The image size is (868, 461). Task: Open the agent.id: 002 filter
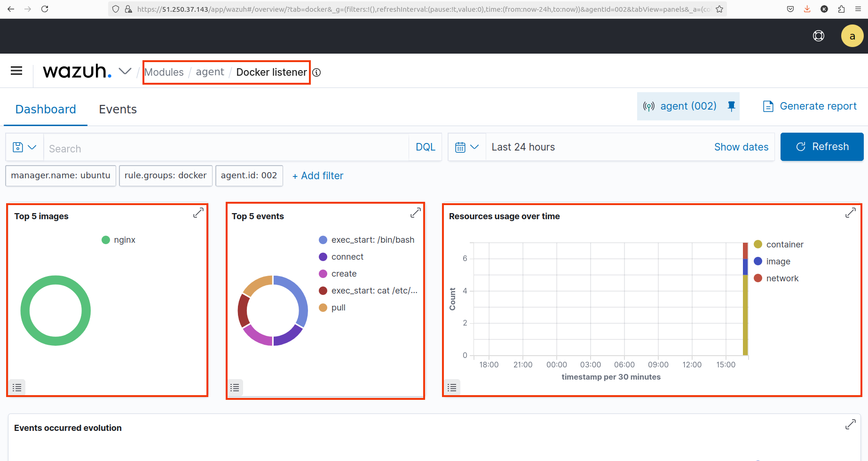[x=249, y=175]
